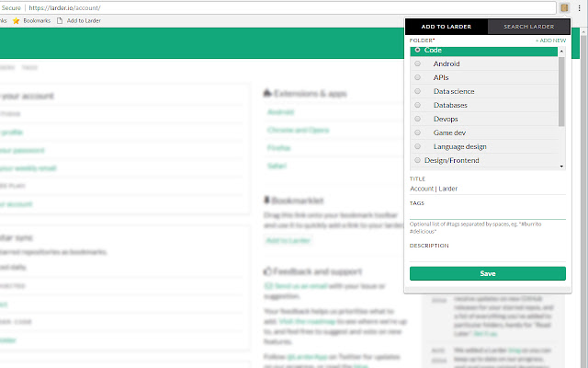This screenshot has height=368, width=588.
Task: Choose Data science folder radio button
Action: click(x=417, y=91)
